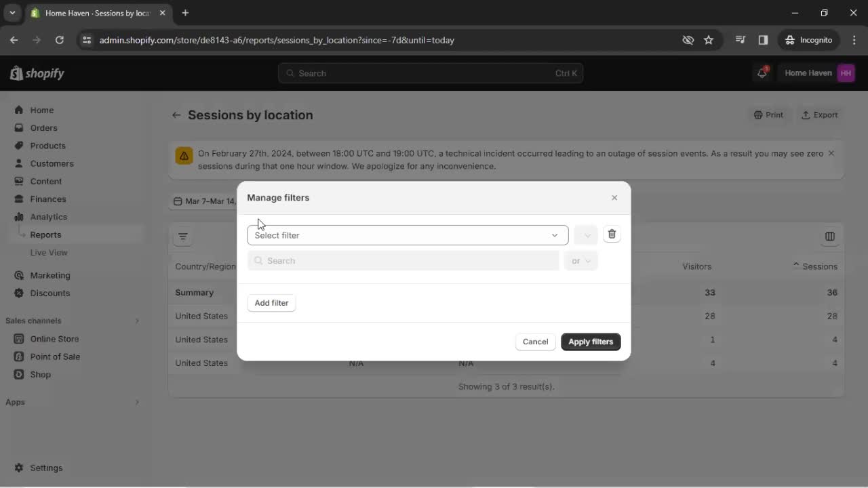The image size is (868, 488).
Task: Click the Incognito indicator
Action: (x=808, y=40)
